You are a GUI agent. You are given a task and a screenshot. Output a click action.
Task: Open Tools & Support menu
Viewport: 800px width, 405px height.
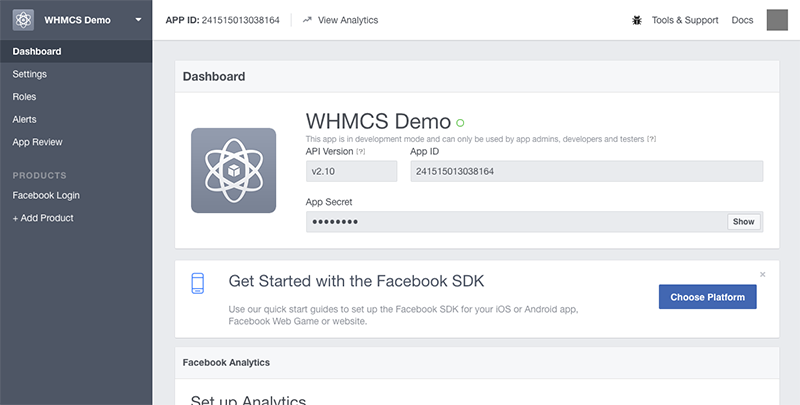685,20
